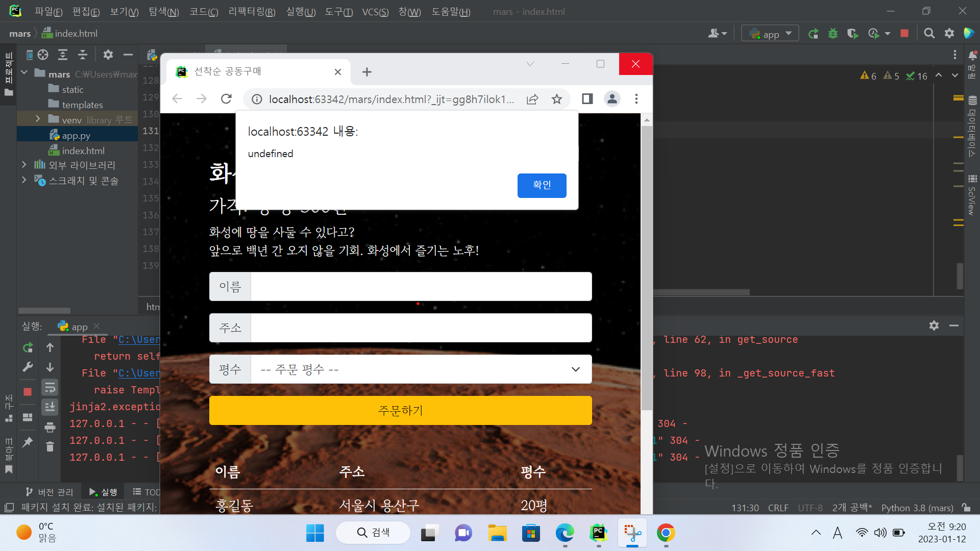This screenshot has height=551, width=980.
Task: Go to next highlighted error arrow
Action: 955,76
